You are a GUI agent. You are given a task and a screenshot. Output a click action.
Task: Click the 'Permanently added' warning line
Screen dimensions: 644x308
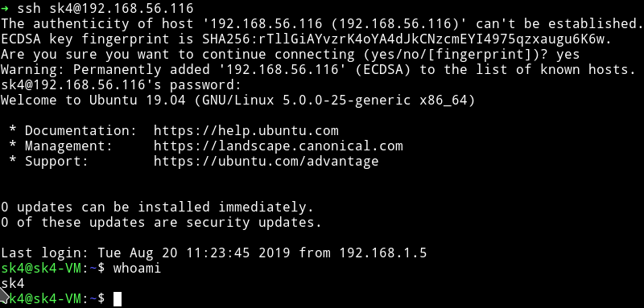[318, 70]
